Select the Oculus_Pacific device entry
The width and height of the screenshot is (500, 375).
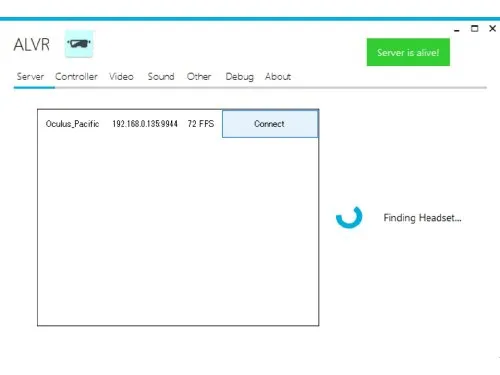72,124
